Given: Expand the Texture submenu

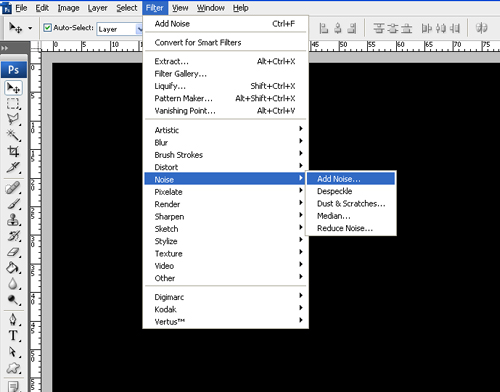Looking at the screenshot, I should tap(225, 253).
